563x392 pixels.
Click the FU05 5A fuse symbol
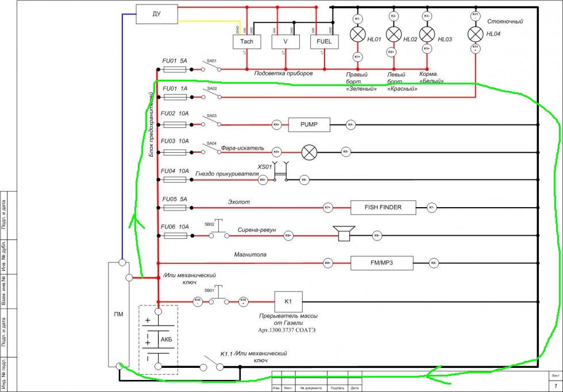pos(175,208)
